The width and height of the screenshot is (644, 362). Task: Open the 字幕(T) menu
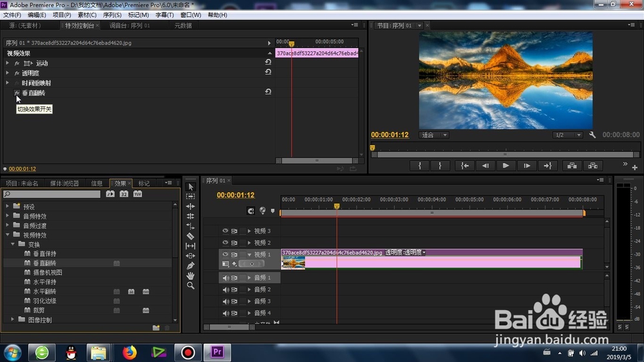coord(164,15)
